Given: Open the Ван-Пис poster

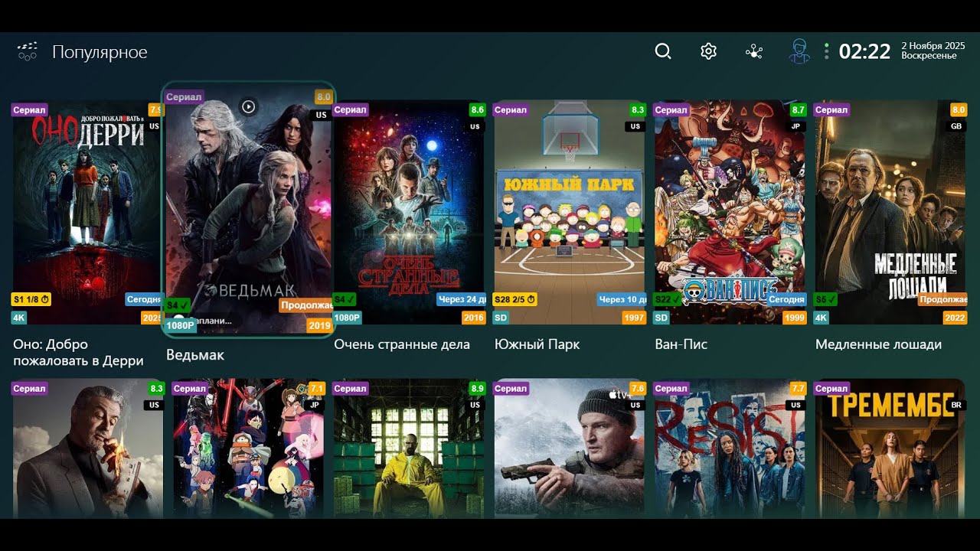Looking at the screenshot, I should (x=730, y=212).
